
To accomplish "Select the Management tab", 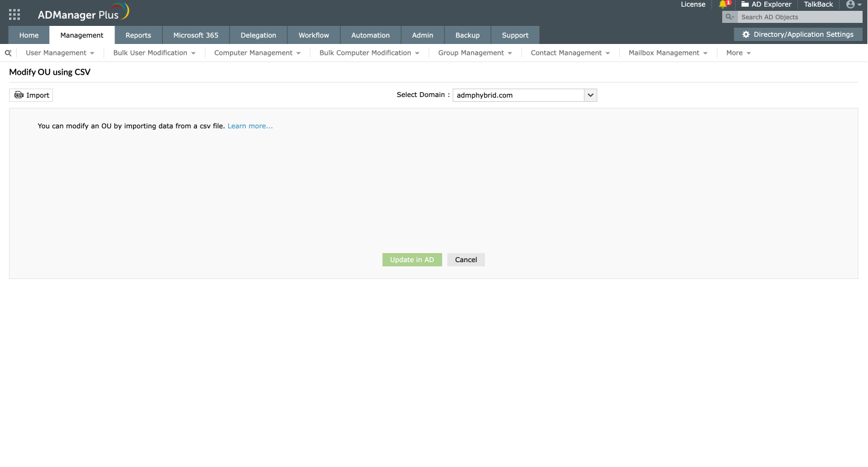I will click(x=82, y=35).
